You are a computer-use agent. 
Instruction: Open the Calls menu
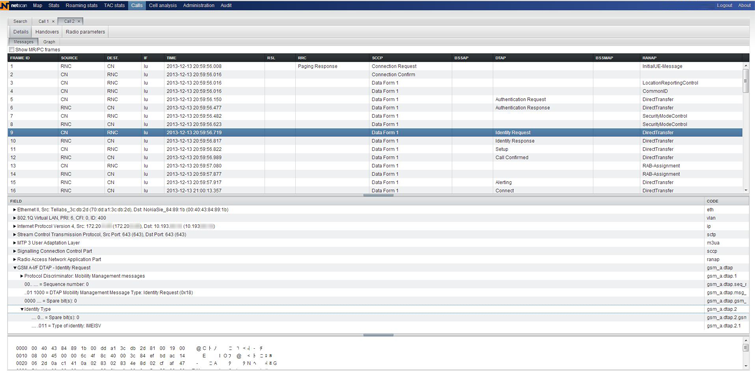point(136,5)
